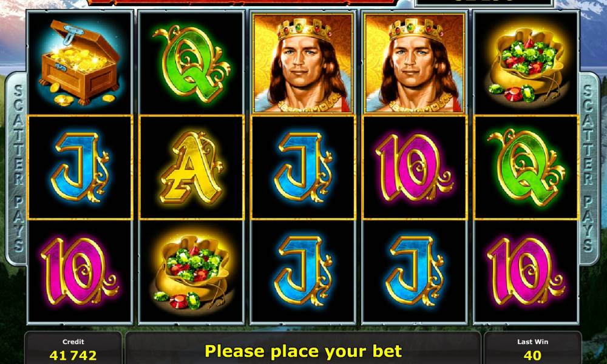Select bottom-row blue J on fourth reel

[414, 271]
